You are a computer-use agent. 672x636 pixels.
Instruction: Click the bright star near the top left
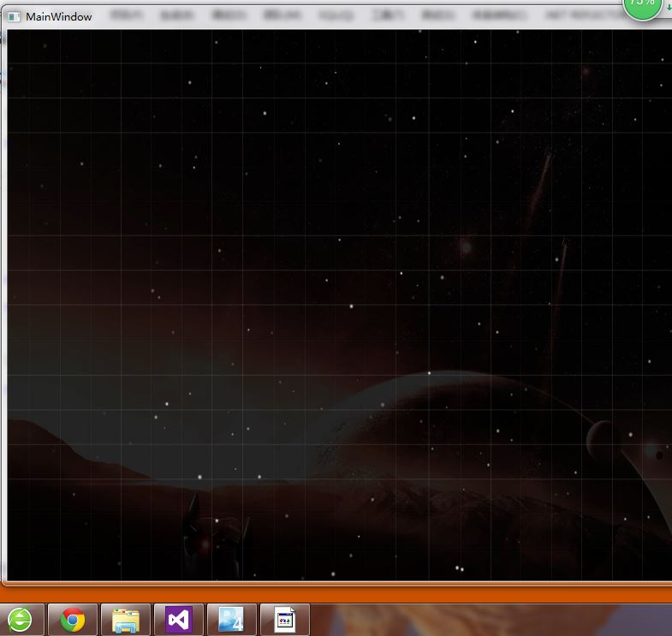265,113
